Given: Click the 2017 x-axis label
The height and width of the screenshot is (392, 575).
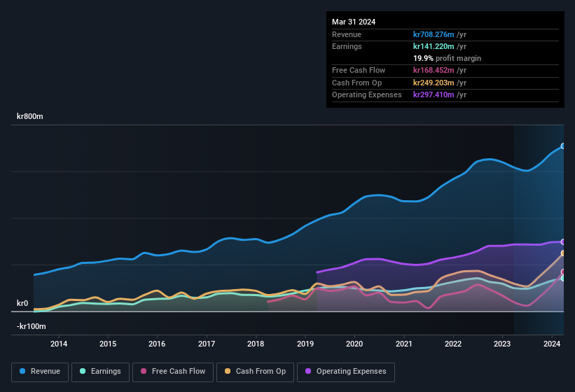Looking at the screenshot, I should (x=207, y=344).
